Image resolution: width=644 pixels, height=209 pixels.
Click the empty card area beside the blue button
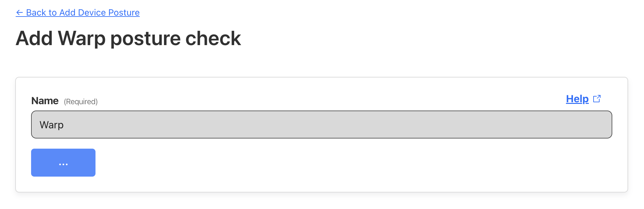pos(349,163)
